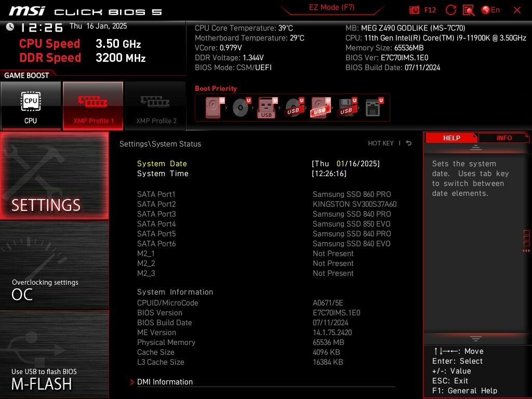Click KINGSTON SV300S37A60 value

pyautogui.click(x=354, y=204)
